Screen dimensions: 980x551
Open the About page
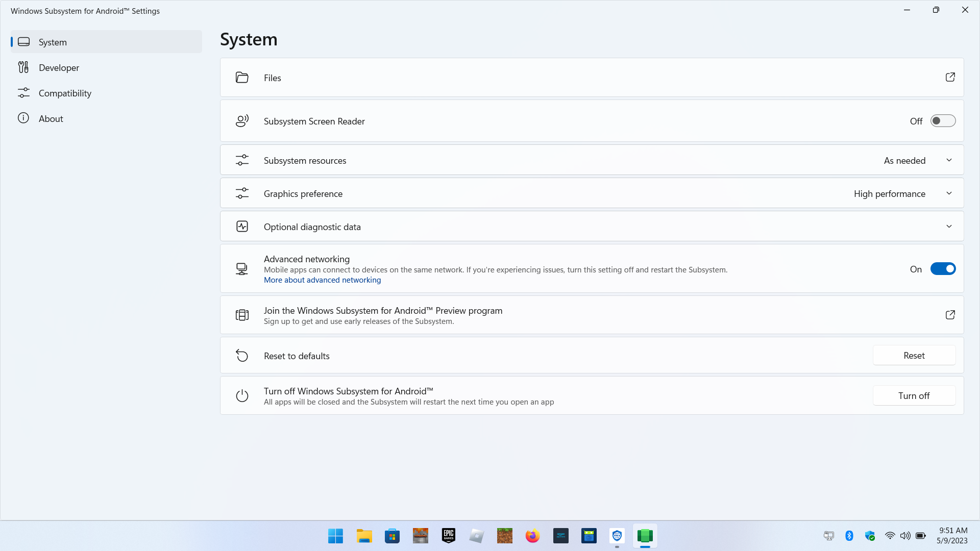point(106,118)
